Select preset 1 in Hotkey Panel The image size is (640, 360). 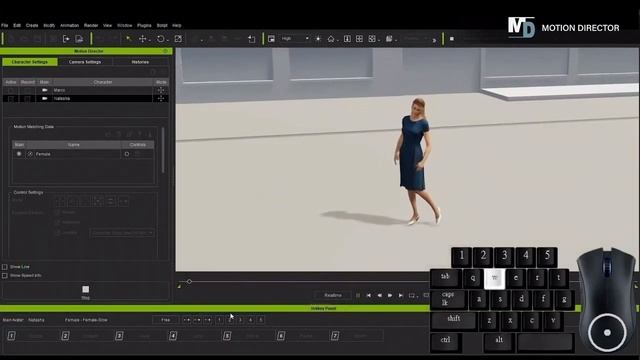[220, 320]
